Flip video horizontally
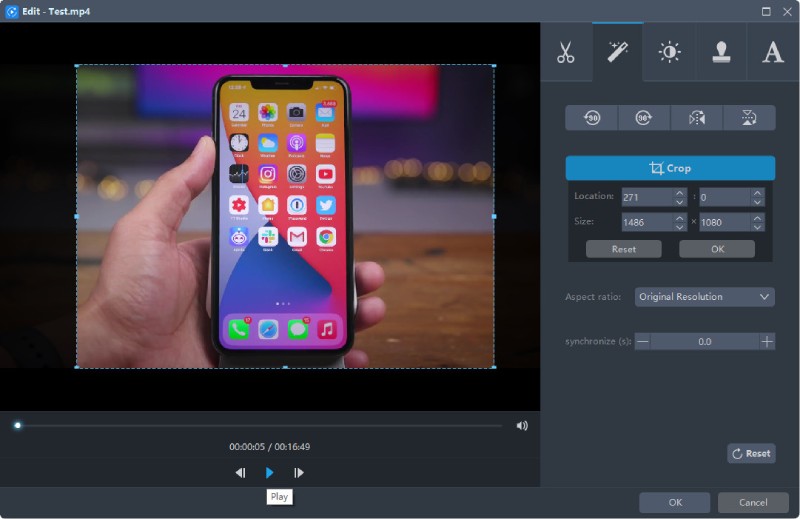 click(x=696, y=118)
